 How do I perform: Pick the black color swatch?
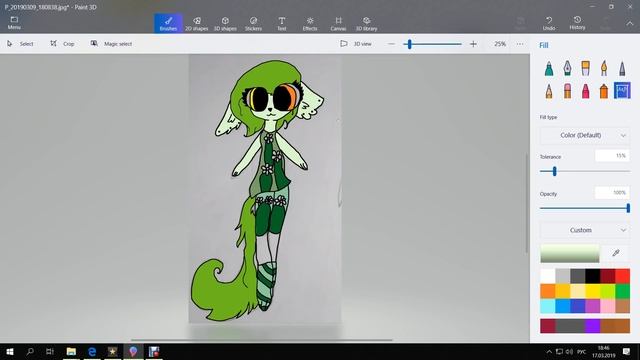pyautogui.click(x=593, y=276)
